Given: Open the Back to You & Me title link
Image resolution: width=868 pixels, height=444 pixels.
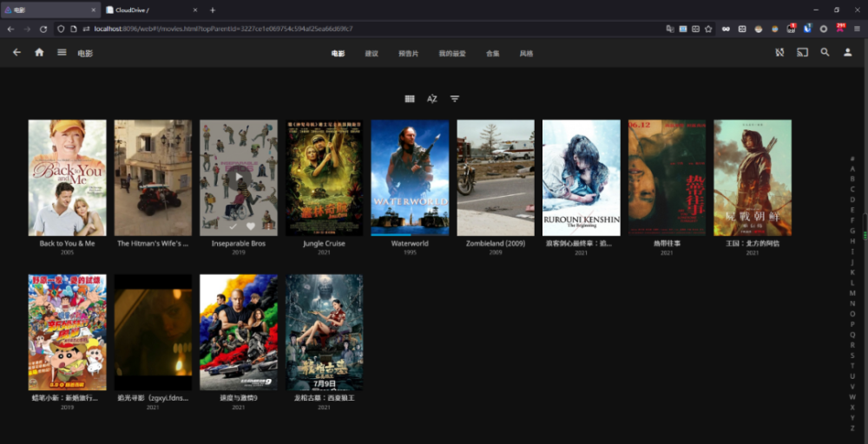Looking at the screenshot, I should tap(67, 244).
